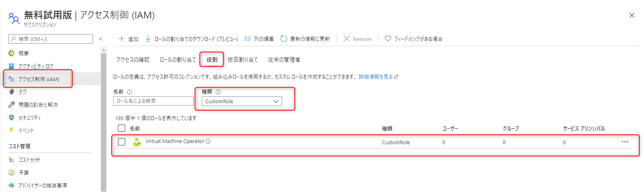Click the イベント lightning icon
Viewport: 644px width, 192px height.
pos(11,131)
